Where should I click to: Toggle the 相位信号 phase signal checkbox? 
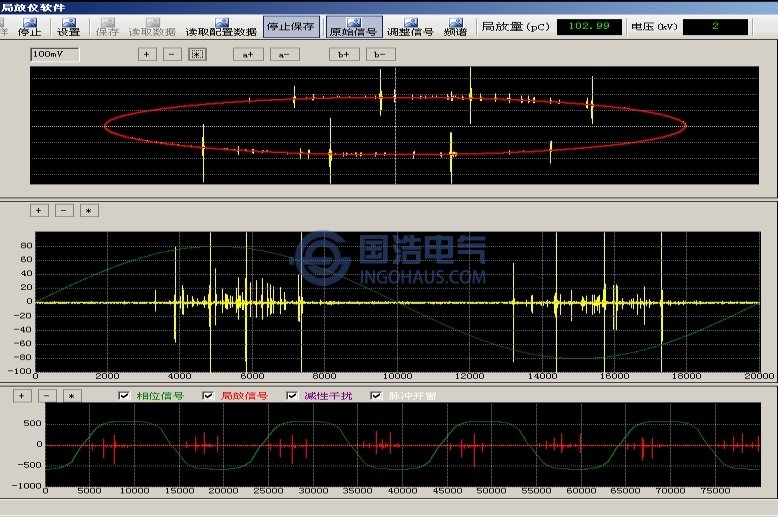tap(124, 396)
